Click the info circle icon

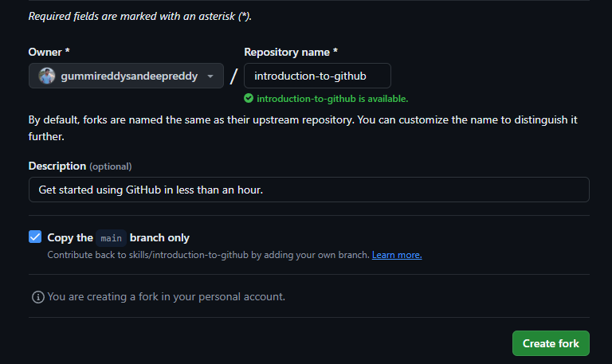tap(37, 297)
